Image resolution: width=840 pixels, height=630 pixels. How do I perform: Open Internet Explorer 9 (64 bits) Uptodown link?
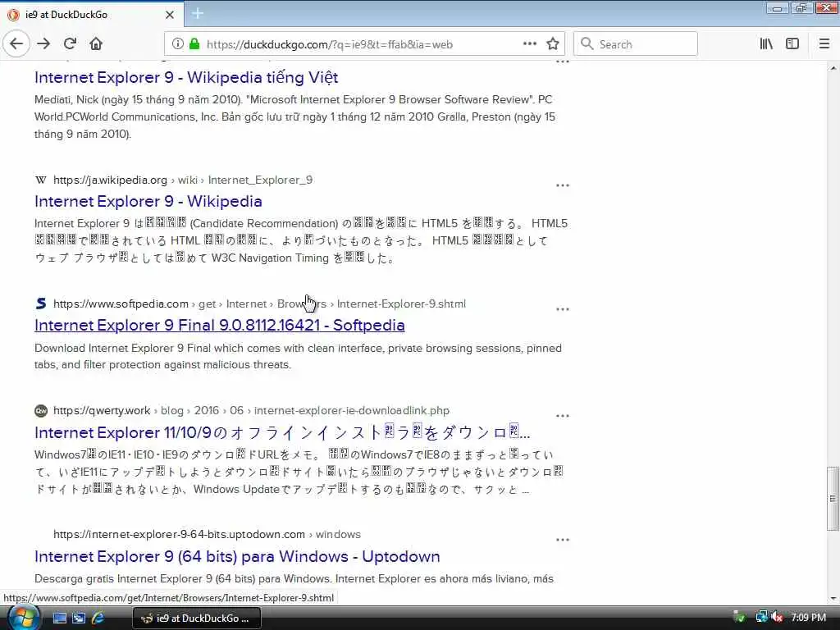[x=237, y=557]
